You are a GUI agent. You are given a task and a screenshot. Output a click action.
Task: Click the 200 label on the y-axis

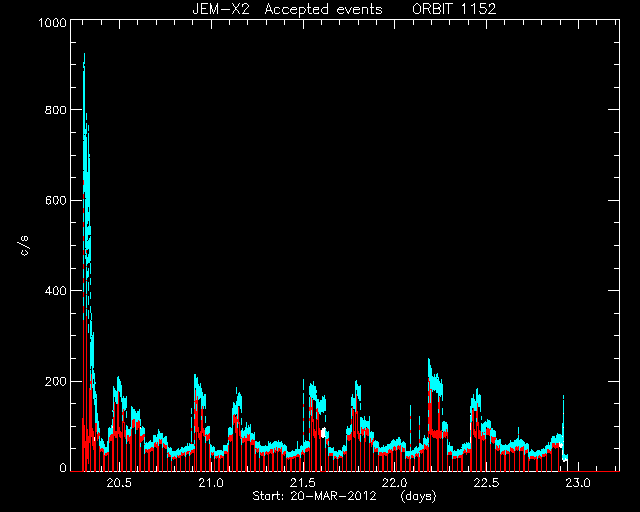[55, 381]
